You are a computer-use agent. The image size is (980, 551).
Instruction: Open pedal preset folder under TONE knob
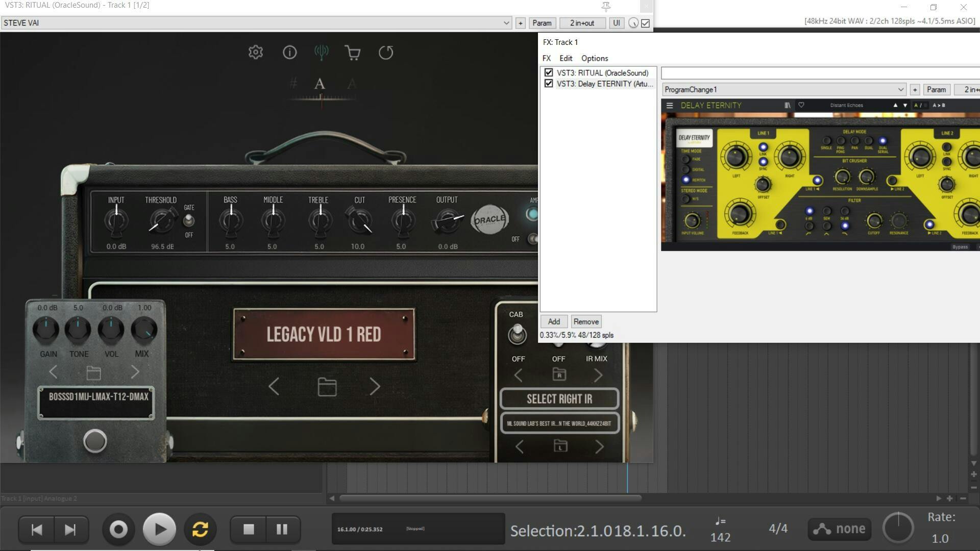click(x=93, y=372)
